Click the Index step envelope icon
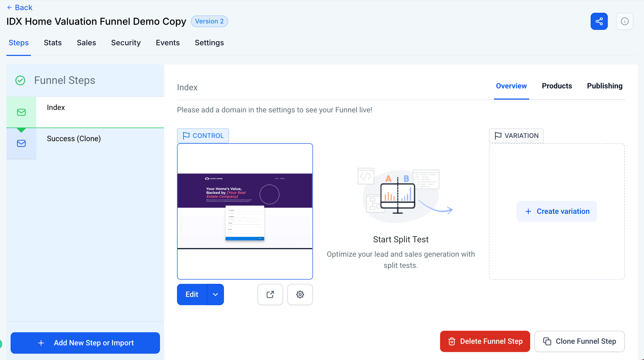The height and width of the screenshot is (360, 644). coord(21,112)
